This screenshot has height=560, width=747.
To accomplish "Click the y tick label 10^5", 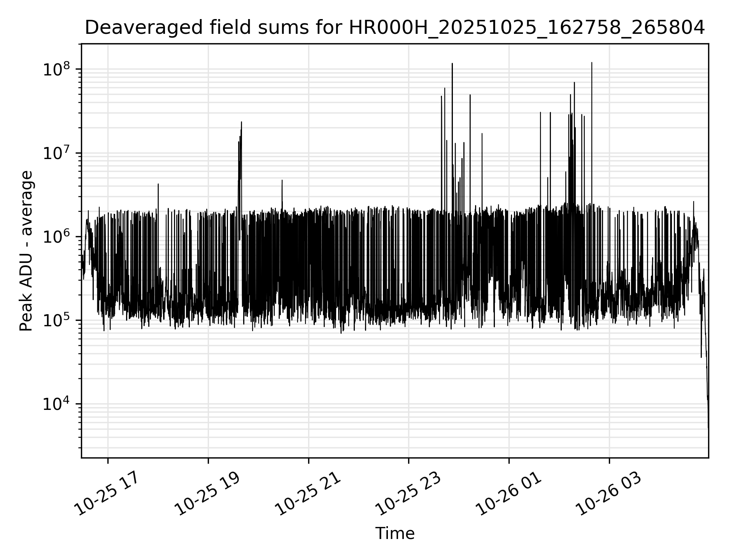I will (56, 321).
